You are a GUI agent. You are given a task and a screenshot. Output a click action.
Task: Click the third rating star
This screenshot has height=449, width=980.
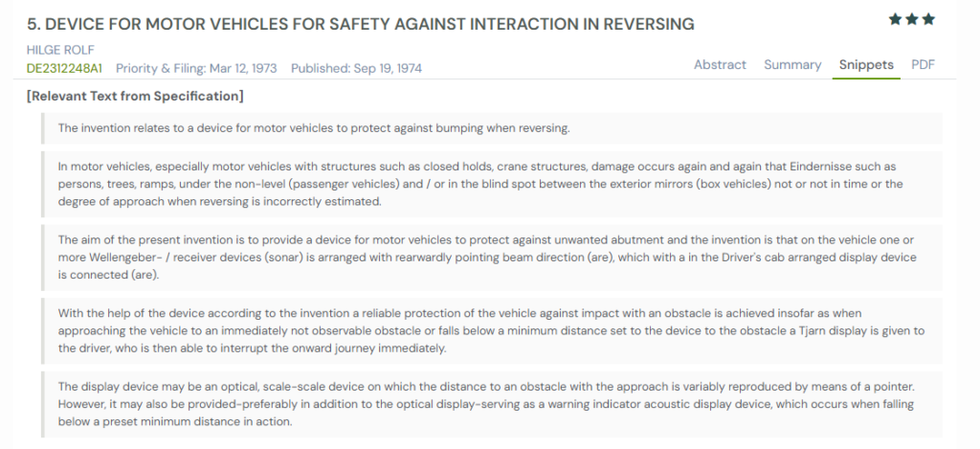point(927,19)
